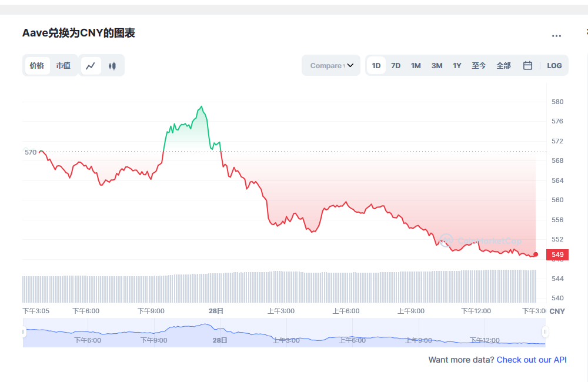Image resolution: width=588 pixels, height=382 pixels.
Task: Select the 1Y time range
Action: (x=457, y=66)
